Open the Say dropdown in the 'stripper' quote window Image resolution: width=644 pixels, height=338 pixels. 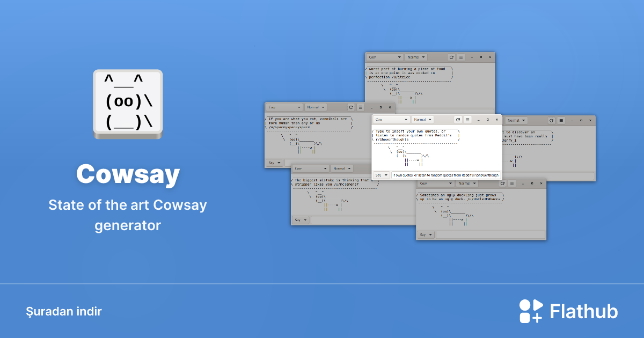pyautogui.click(x=301, y=219)
